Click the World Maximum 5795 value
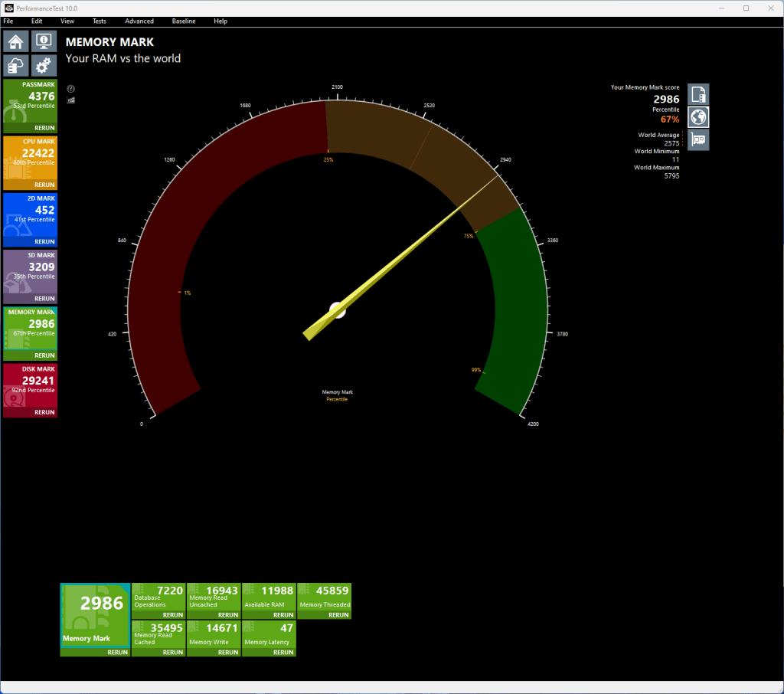The width and height of the screenshot is (784, 694). coord(671,176)
